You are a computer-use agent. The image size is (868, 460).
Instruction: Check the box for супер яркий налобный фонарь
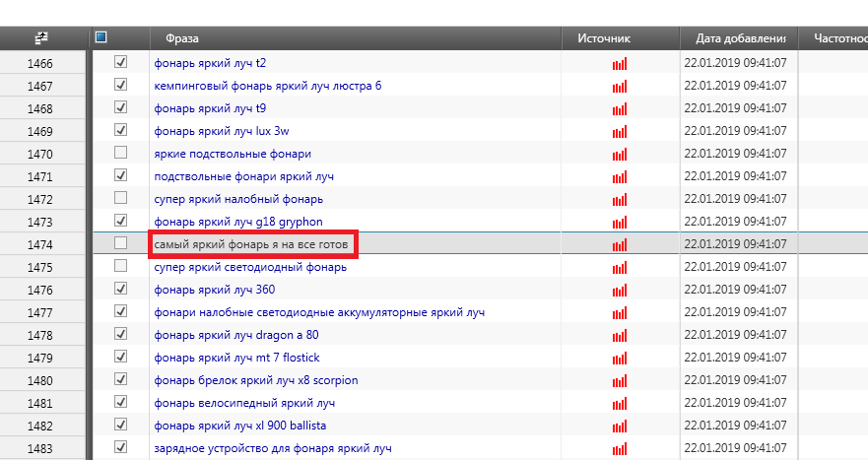point(120,198)
